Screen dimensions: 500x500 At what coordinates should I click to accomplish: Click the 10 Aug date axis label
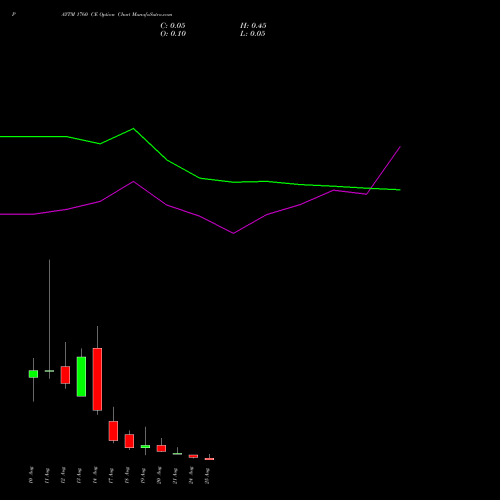click(31, 475)
